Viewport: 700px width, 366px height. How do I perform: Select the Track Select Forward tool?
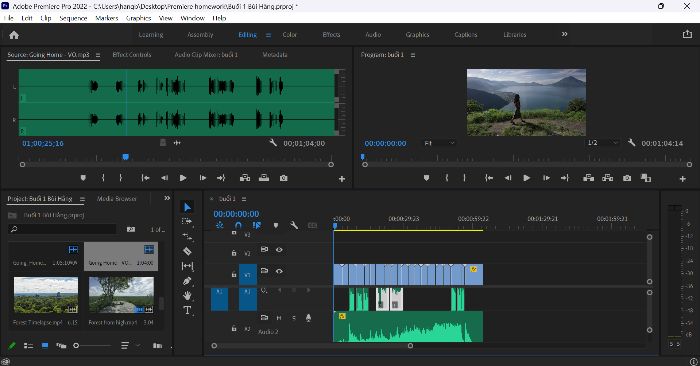[x=187, y=221]
